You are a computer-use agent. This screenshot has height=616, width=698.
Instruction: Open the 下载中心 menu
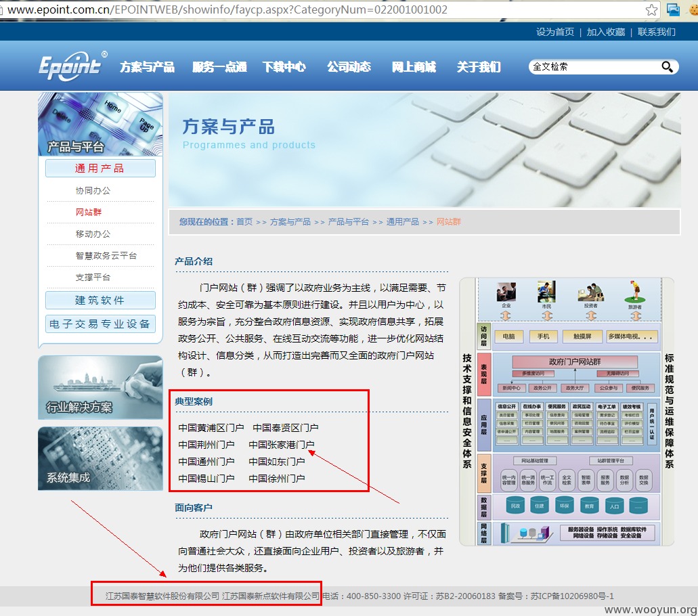point(284,67)
